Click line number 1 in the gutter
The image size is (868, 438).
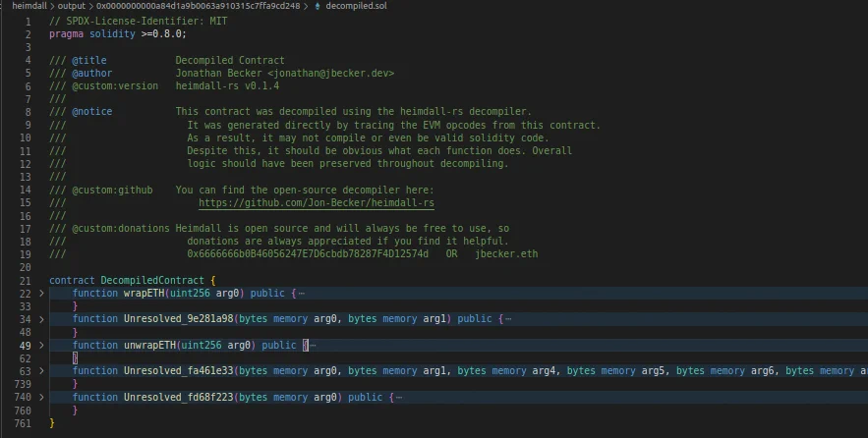tap(29, 22)
